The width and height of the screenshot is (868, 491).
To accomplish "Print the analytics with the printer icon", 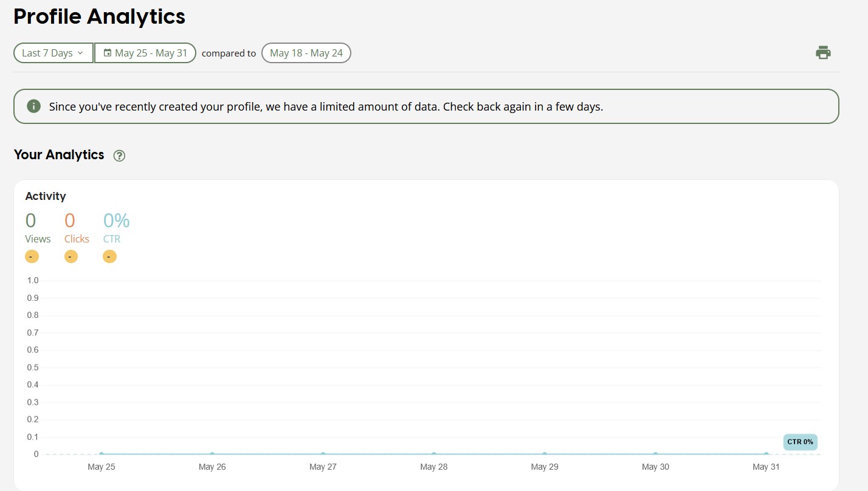I will [x=823, y=53].
